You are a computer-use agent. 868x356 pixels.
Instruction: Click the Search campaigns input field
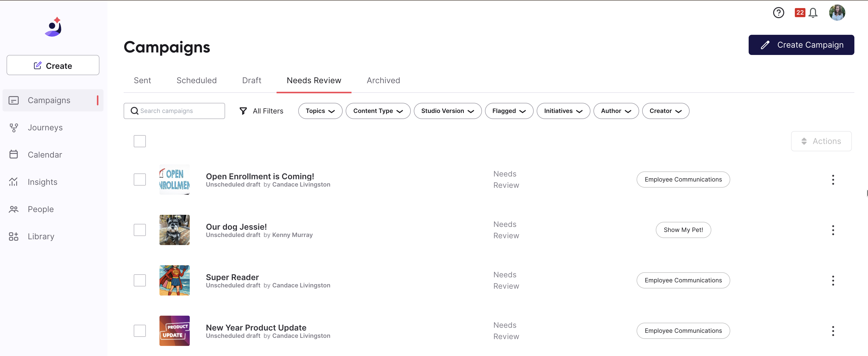(174, 111)
